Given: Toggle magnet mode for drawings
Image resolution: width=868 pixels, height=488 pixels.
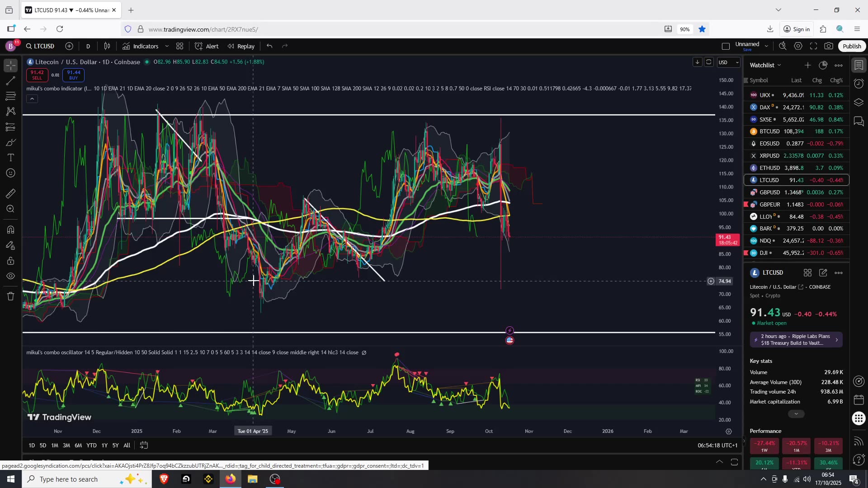Looking at the screenshot, I should (x=10, y=230).
